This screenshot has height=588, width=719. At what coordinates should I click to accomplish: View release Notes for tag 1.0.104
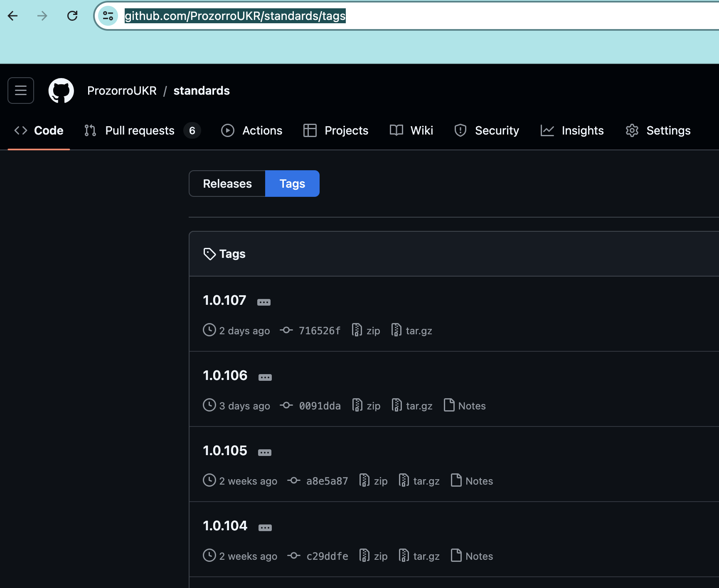[x=472, y=556]
